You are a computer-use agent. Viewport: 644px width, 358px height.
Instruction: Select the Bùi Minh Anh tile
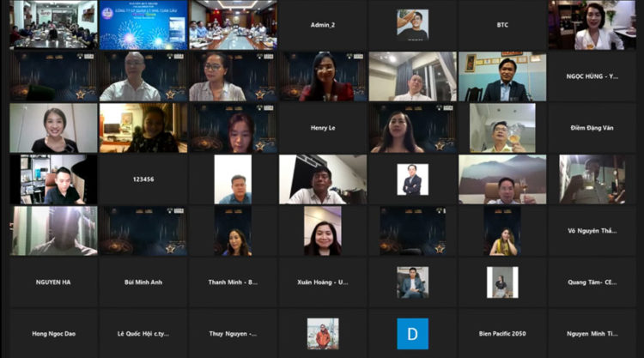(x=143, y=282)
